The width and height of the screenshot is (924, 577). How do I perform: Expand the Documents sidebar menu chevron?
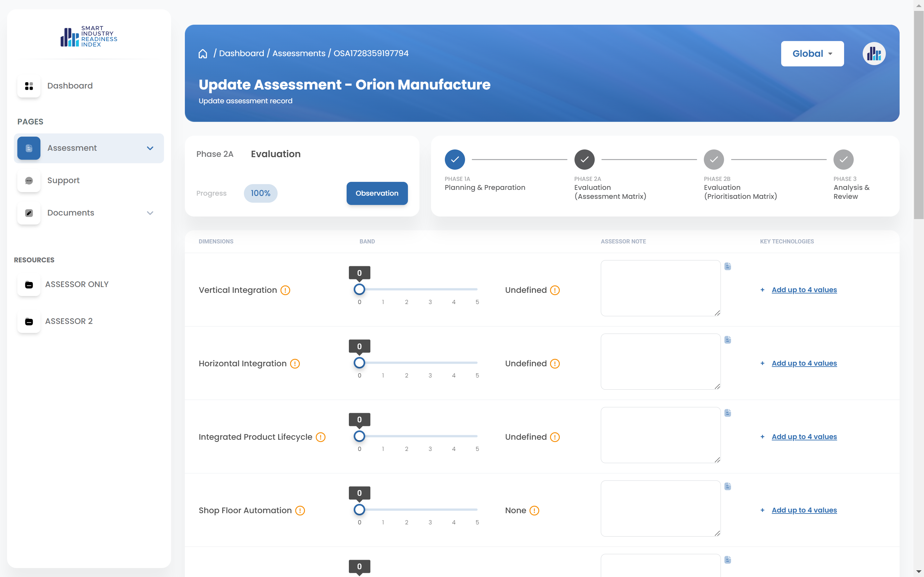click(150, 213)
